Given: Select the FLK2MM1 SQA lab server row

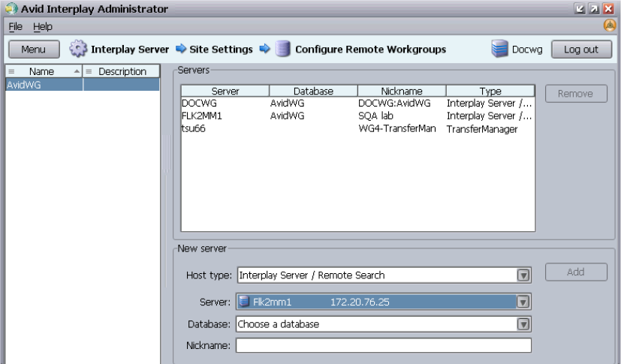Looking at the screenshot, I should (x=357, y=116).
